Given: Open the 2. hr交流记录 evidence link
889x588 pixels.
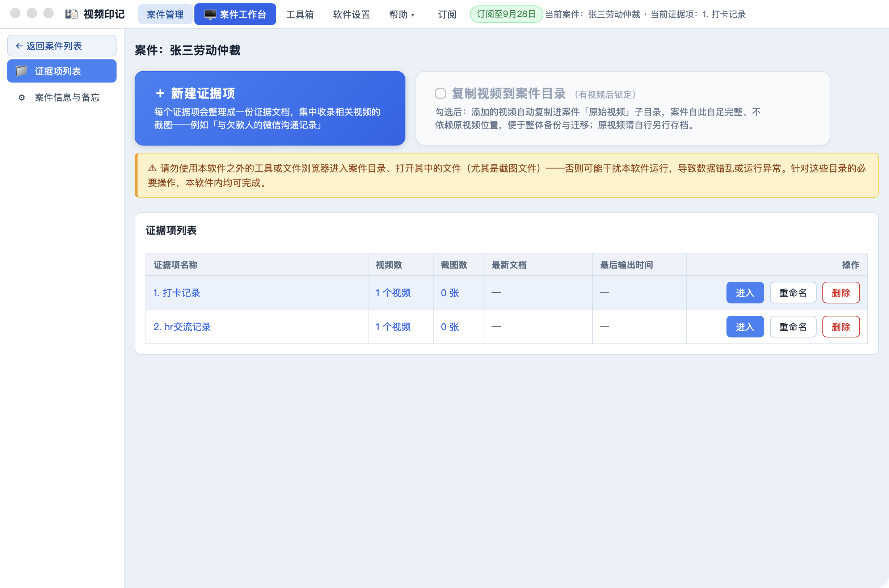Looking at the screenshot, I should tap(182, 327).
